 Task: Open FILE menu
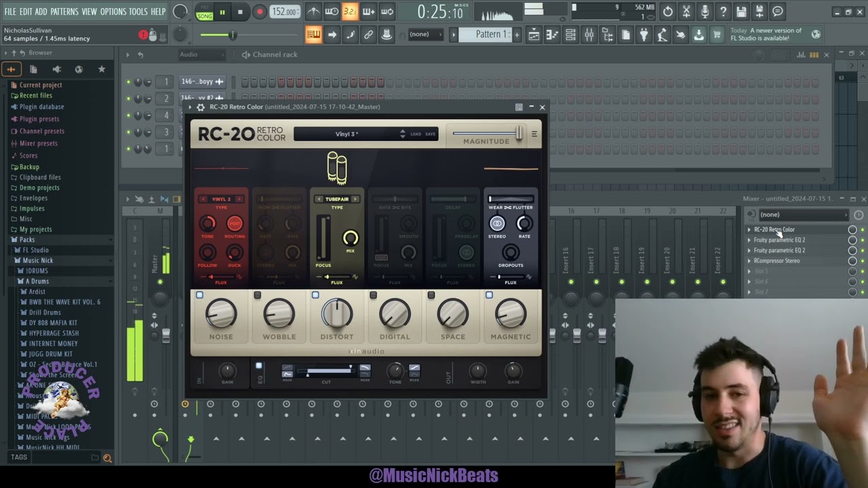pos(10,12)
